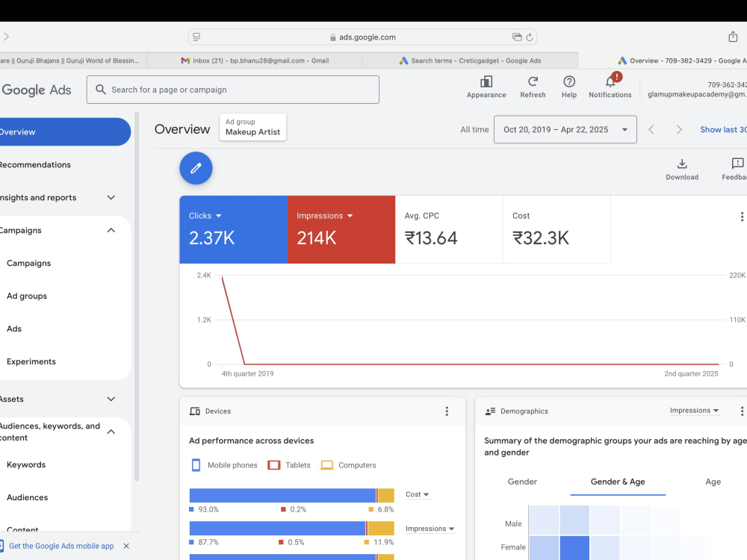Select Overview in the sidebar
Viewport: 747px width, 560px height.
tap(65, 132)
